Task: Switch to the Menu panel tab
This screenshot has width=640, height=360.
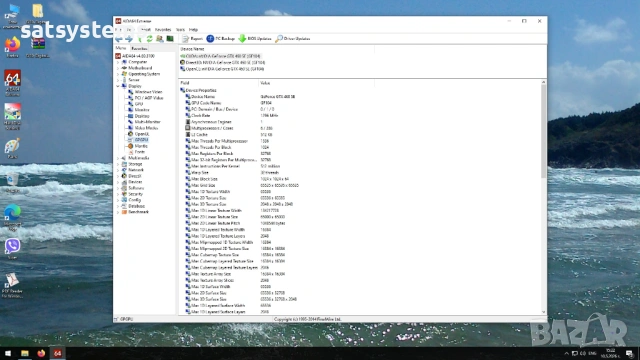Action: click(121, 48)
